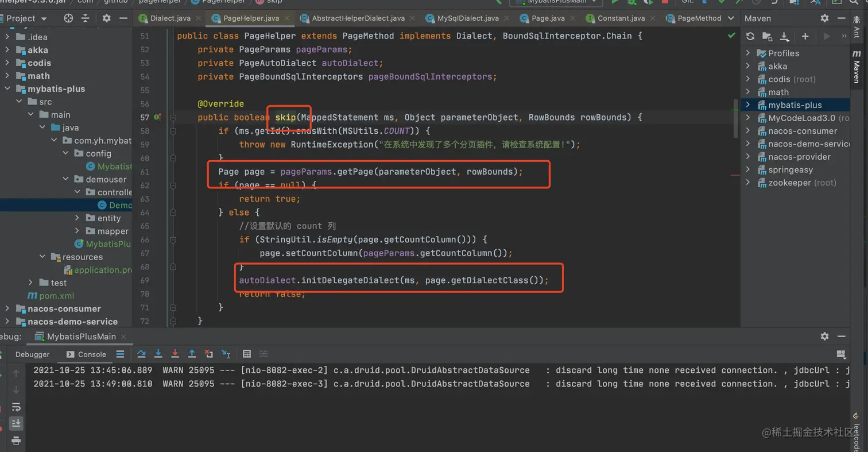Hide the Maven tool window

(x=842, y=18)
